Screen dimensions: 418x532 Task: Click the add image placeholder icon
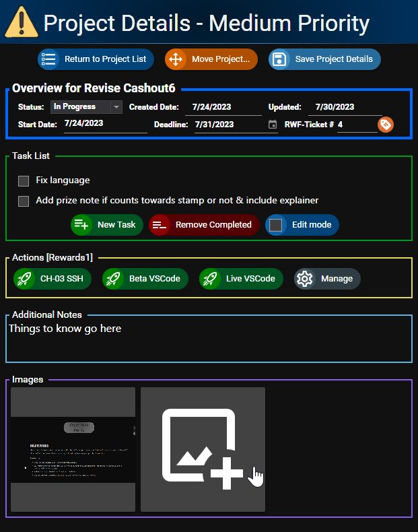click(203, 449)
